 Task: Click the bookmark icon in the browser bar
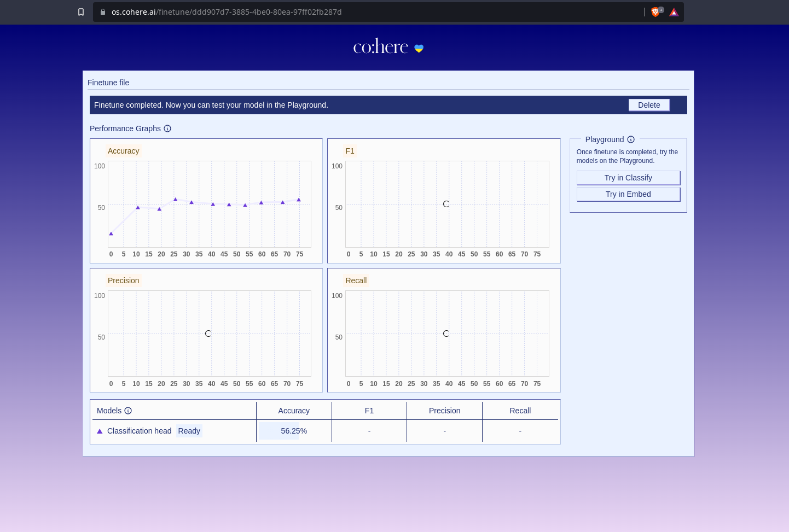(81, 12)
